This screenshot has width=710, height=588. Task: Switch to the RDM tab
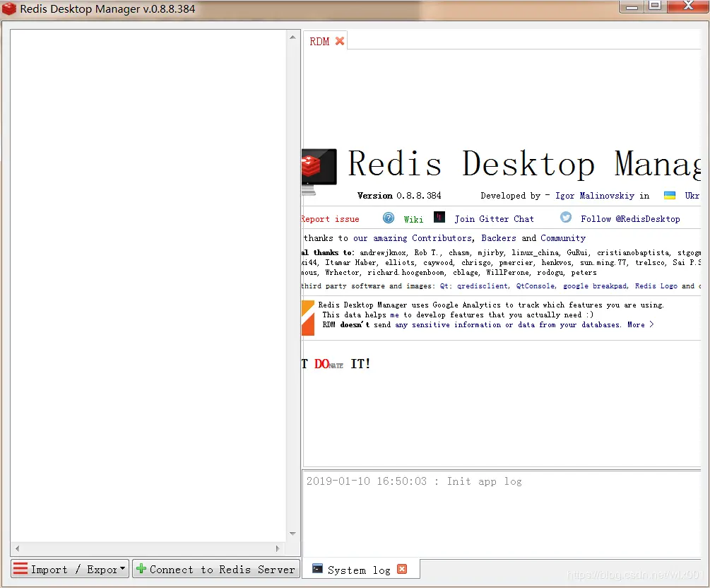pos(319,41)
